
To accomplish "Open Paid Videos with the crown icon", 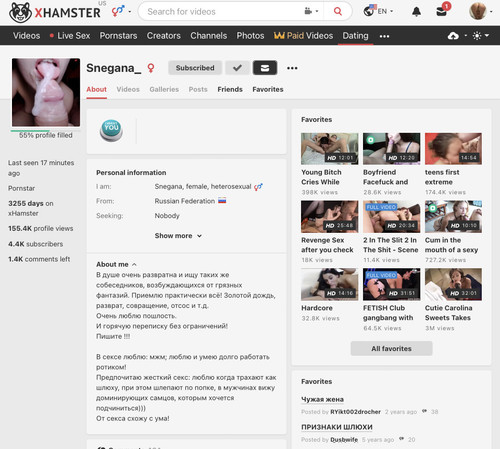I will [x=303, y=36].
